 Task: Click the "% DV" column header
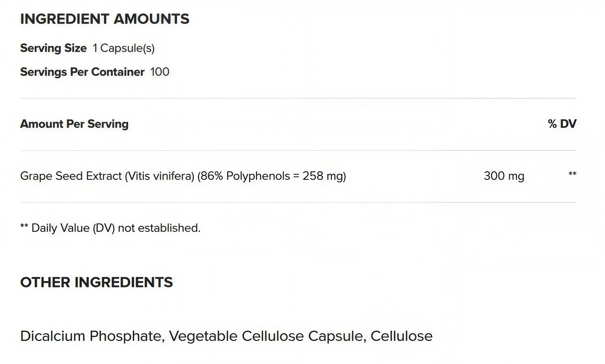click(x=562, y=124)
